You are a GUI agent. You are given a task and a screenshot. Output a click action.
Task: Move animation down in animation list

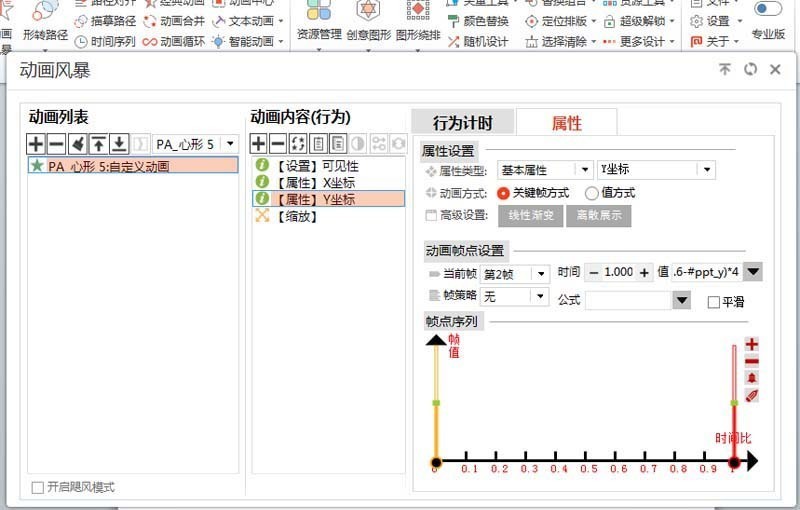point(119,144)
